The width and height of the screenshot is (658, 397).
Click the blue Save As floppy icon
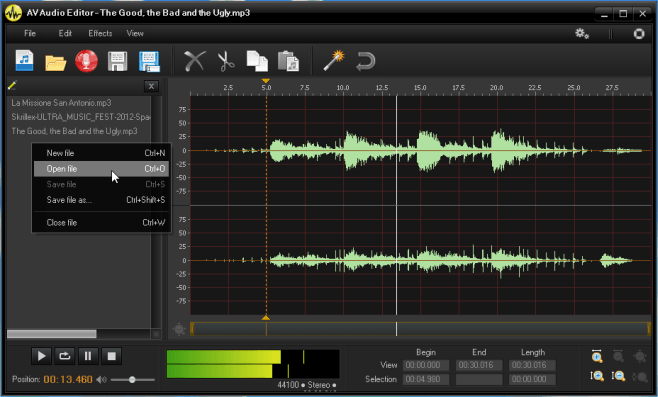pyautogui.click(x=149, y=61)
